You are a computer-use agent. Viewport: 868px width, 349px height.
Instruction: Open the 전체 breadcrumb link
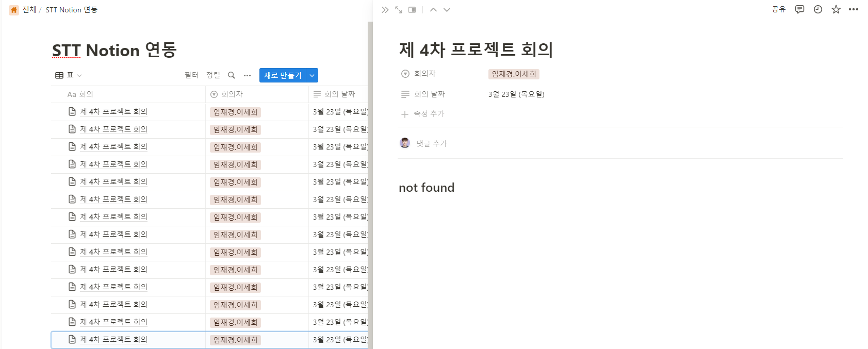(29, 10)
